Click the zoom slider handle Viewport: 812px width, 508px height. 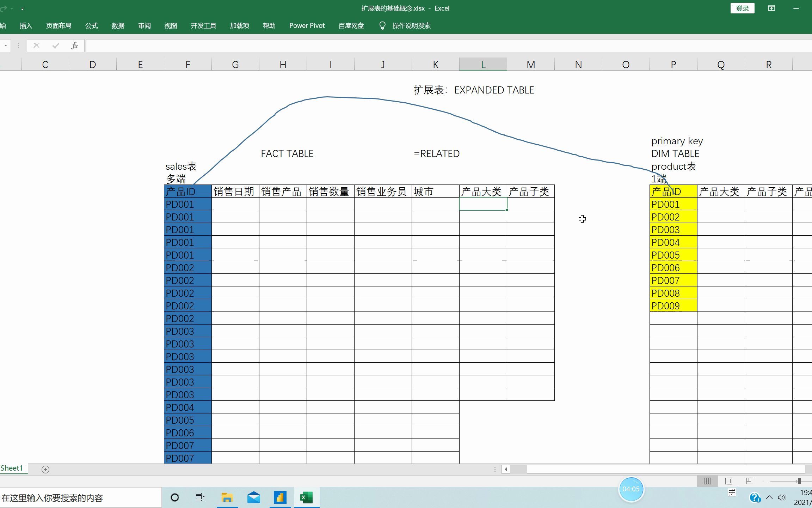799,481
